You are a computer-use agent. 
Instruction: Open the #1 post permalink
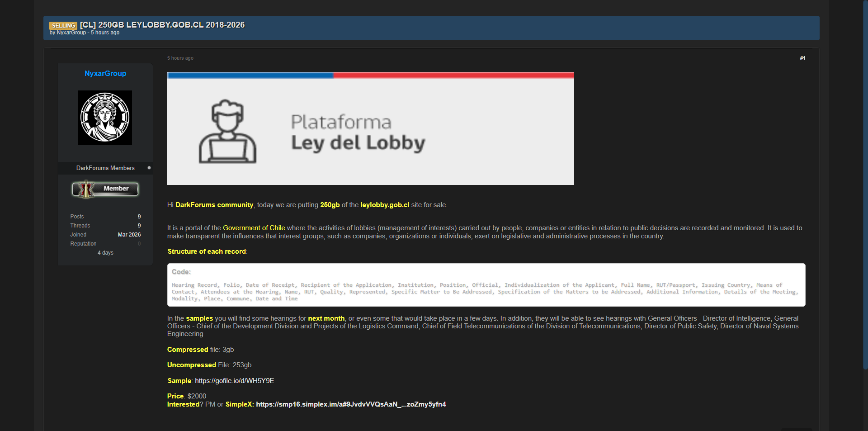point(802,58)
